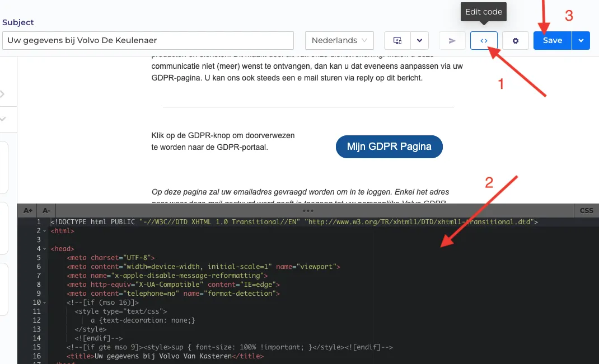Click the Subject label

[x=18, y=22]
